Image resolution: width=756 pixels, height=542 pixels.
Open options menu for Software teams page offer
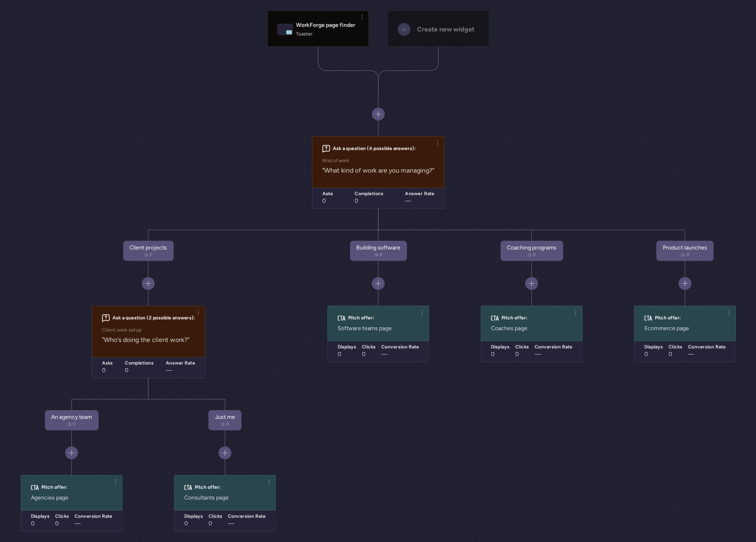[422, 312]
